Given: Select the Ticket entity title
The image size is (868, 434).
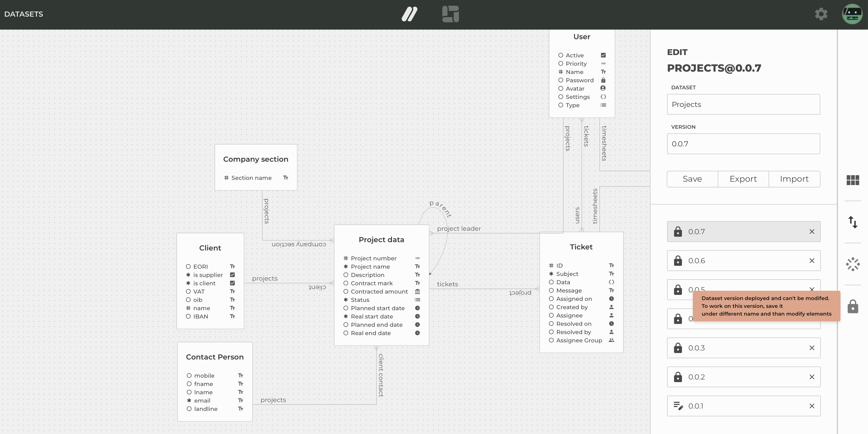Looking at the screenshot, I should pyautogui.click(x=581, y=247).
